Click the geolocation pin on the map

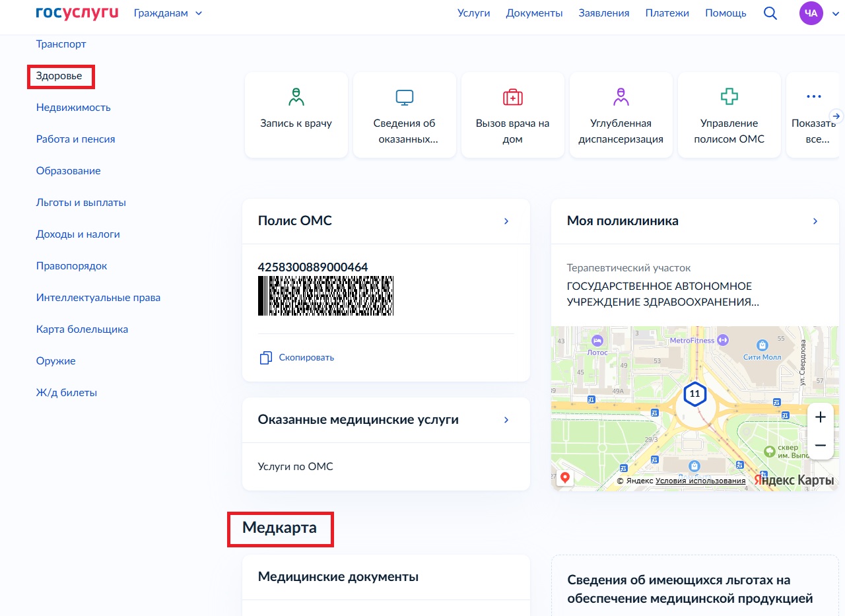[x=564, y=477]
